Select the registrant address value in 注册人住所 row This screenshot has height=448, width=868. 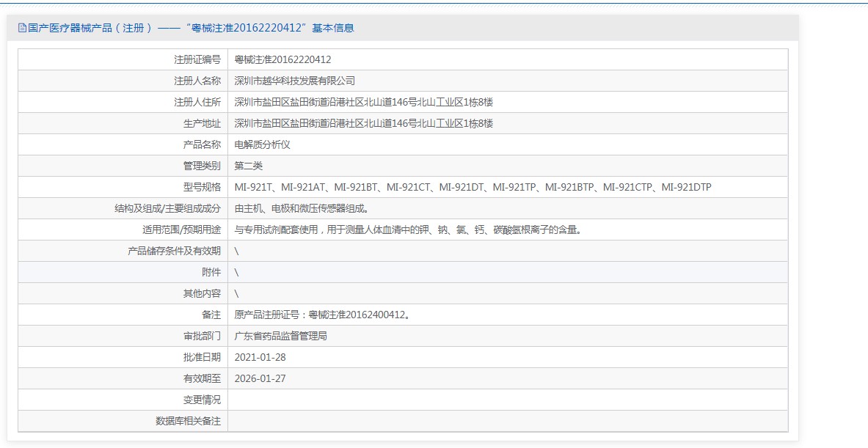[363, 103]
